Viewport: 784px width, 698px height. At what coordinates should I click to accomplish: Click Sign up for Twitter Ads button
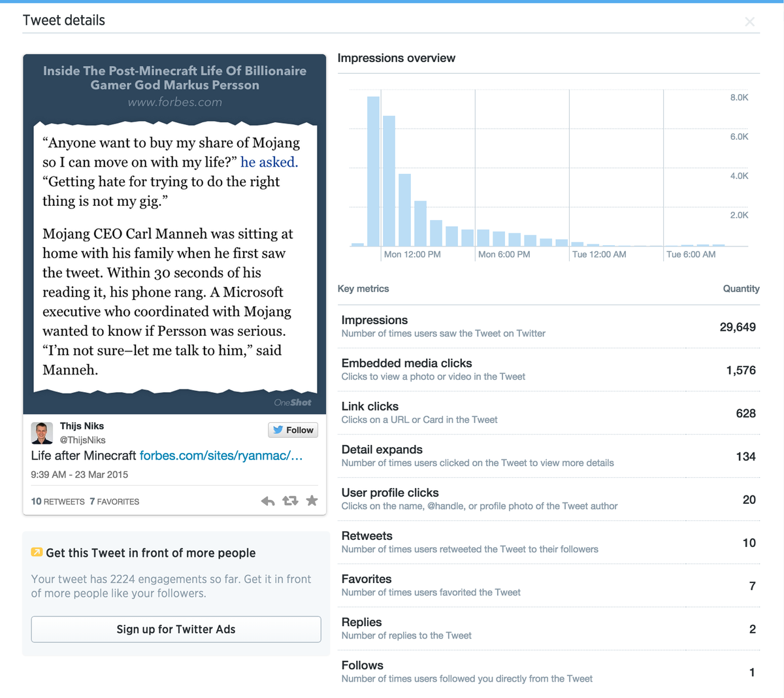click(x=176, y=629)
